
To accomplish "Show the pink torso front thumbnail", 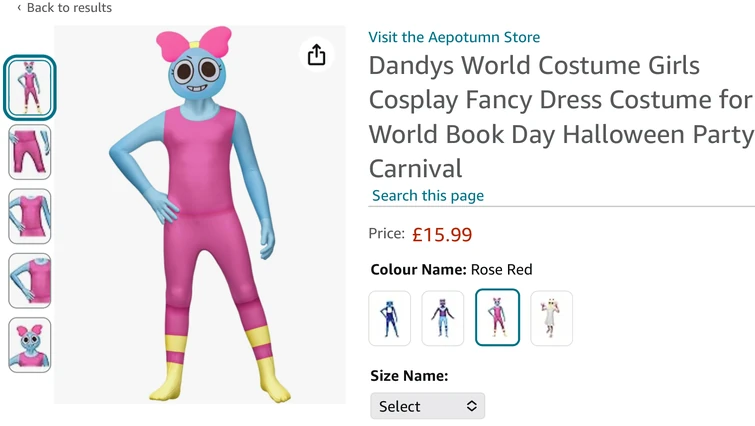I will (30, 216).
